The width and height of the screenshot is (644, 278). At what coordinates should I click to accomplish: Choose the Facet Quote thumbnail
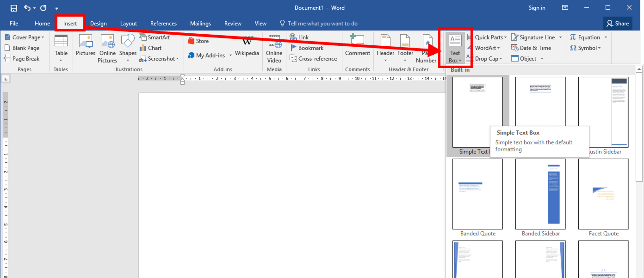pos(603,194)
